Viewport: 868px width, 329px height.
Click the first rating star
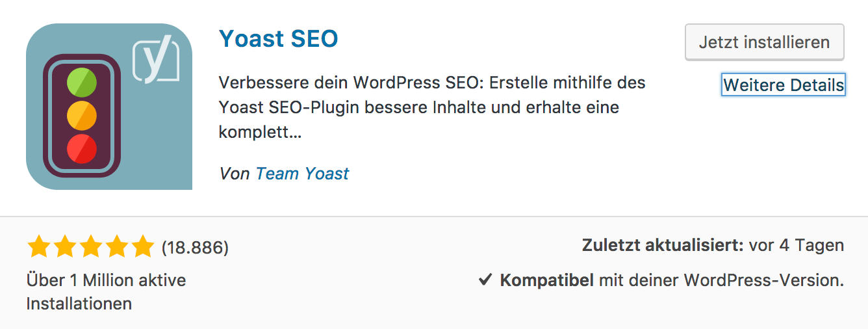pos(39,247)
